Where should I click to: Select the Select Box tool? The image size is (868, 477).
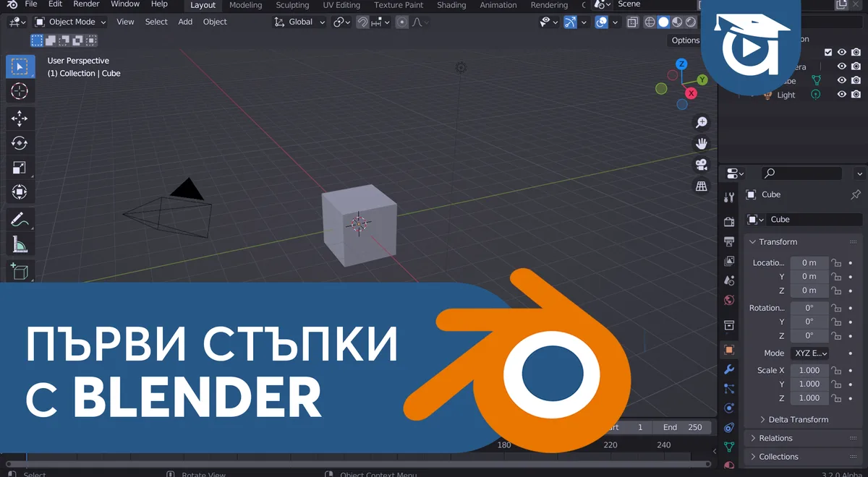click(x=20, y=66)
